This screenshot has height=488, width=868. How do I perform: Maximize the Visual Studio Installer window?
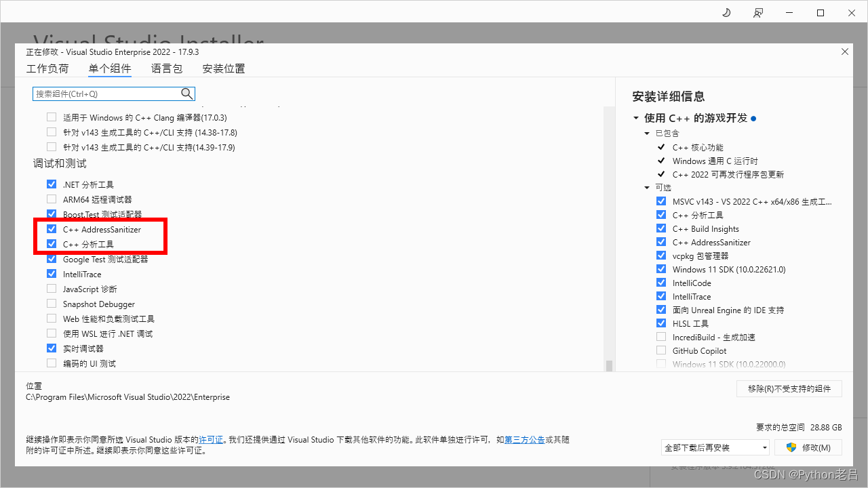(821, 13)
